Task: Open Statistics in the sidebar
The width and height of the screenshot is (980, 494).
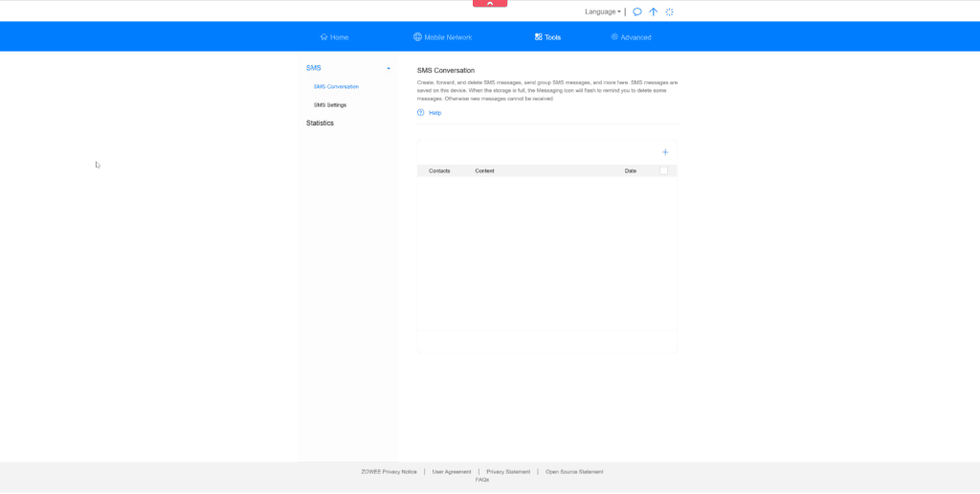Action: [320, 123]
